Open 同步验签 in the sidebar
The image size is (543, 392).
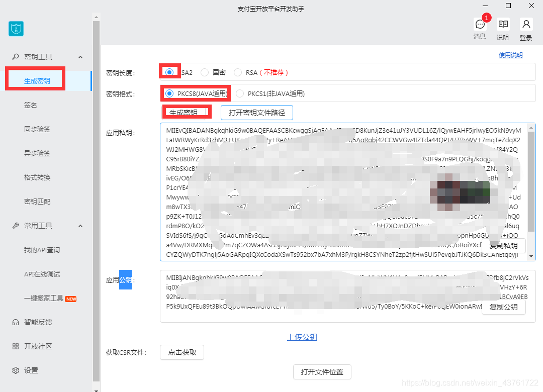coord(37,129)
